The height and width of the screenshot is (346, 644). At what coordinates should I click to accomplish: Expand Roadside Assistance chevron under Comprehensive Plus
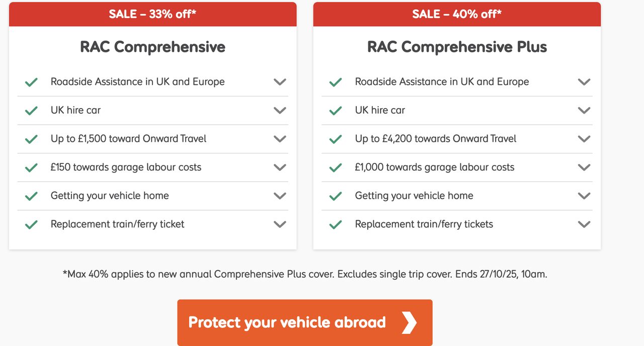click(584, 82)
